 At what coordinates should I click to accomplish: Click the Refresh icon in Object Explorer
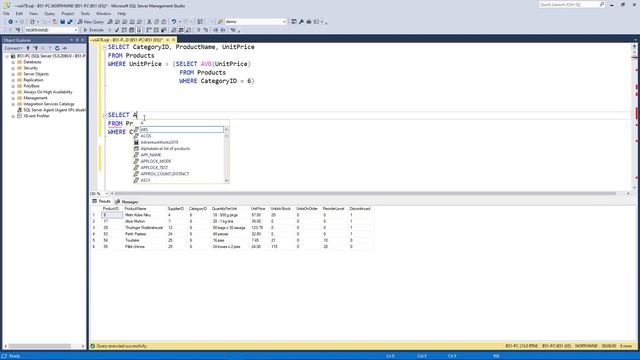tap(57, 48)
